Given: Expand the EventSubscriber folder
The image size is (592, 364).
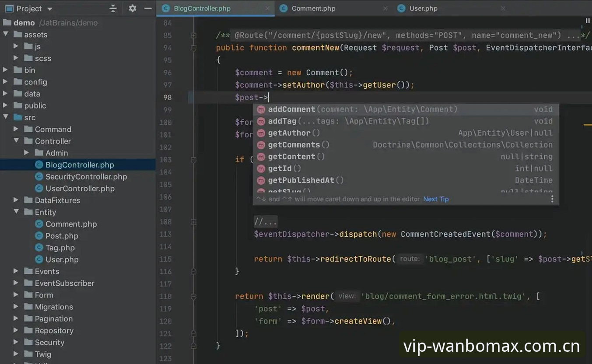Looking at the screenshot, I should coord(16,283).
